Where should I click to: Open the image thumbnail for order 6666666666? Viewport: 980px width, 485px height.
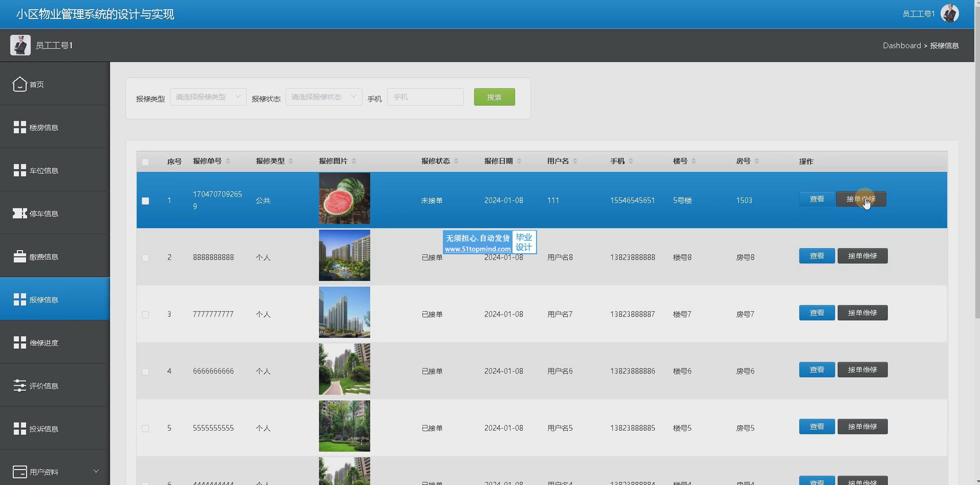(345, 369)
